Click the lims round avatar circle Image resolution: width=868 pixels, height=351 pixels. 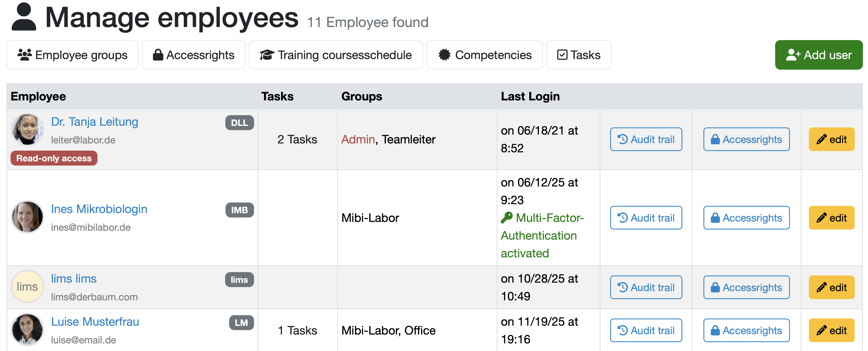pyautogui.click(x=27, y=287)
